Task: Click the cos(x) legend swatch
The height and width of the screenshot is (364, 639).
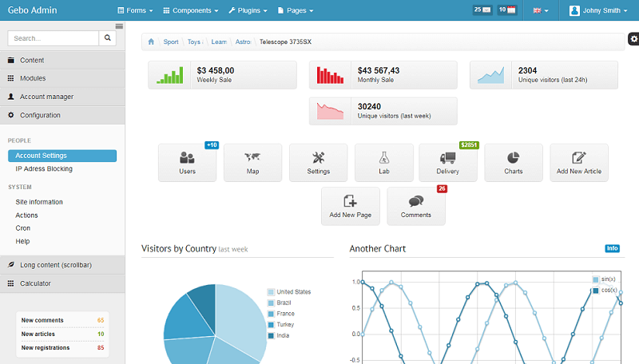Action: [596, 291]
